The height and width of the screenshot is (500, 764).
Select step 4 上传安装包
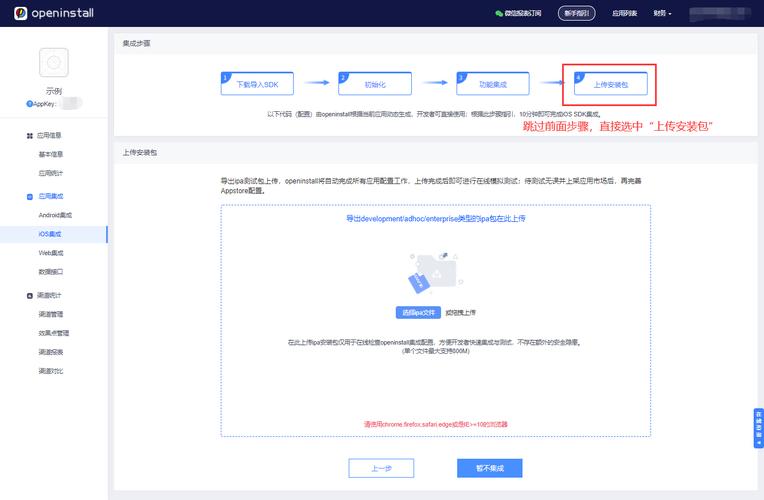click(610, 84)
